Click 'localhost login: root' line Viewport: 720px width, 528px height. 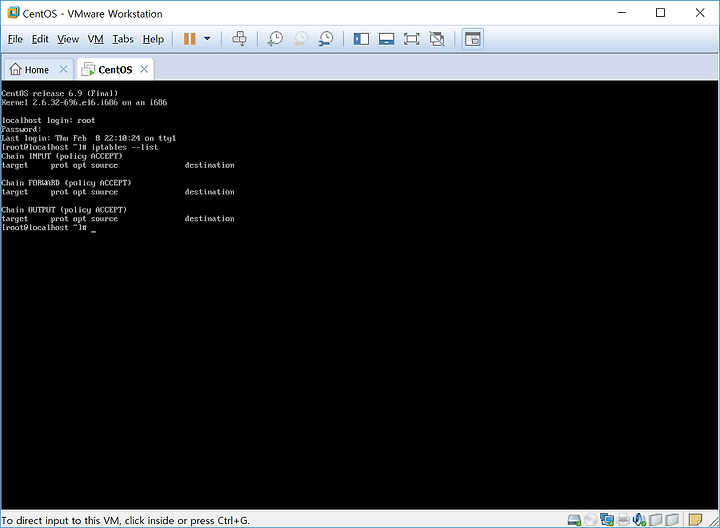48,120
